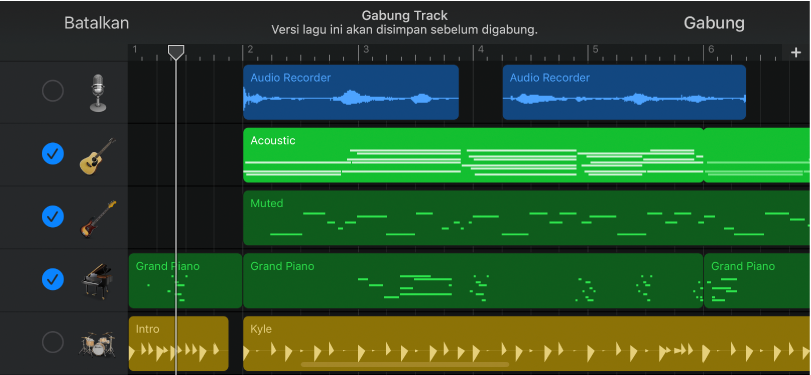The height and width of the screenshot is (375, 811).
Task: Select the drum track circle for merging
Action: click(x=53, y=342)
